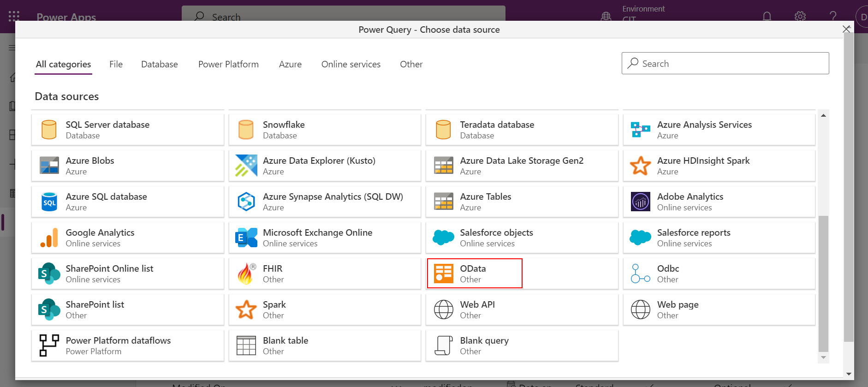
Task: Choose the Teradata database icon
Action: (443, 130)
